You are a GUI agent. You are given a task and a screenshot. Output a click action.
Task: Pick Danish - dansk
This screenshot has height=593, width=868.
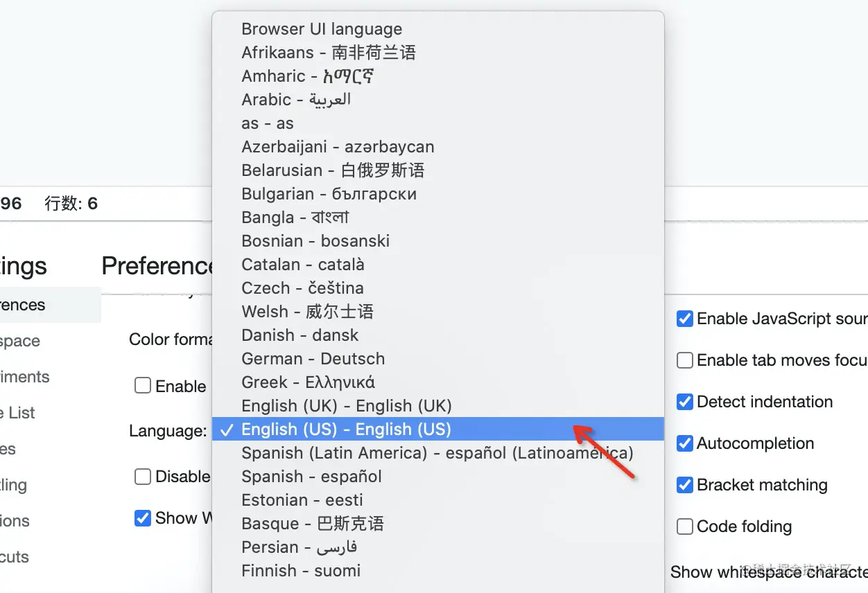coord(437,335)
